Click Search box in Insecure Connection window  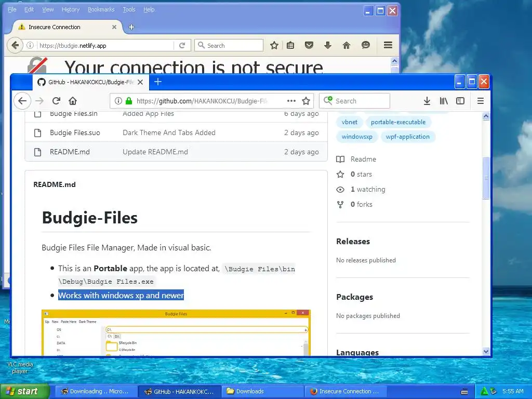(229, 46)
